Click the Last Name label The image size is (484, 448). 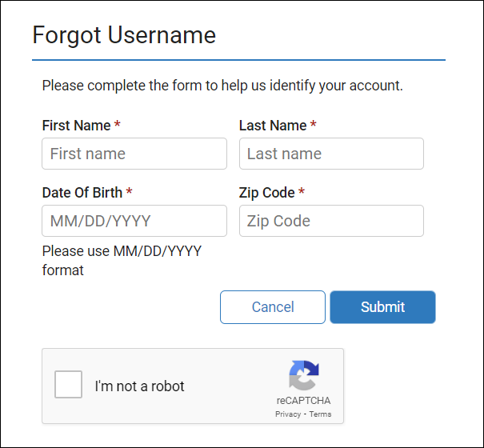point(273,126)
